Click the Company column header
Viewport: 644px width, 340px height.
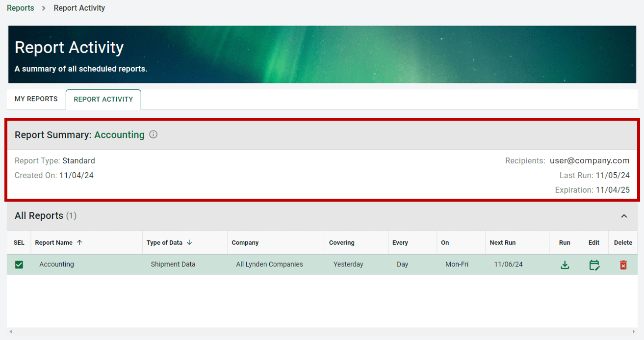[x=245, y=242]
